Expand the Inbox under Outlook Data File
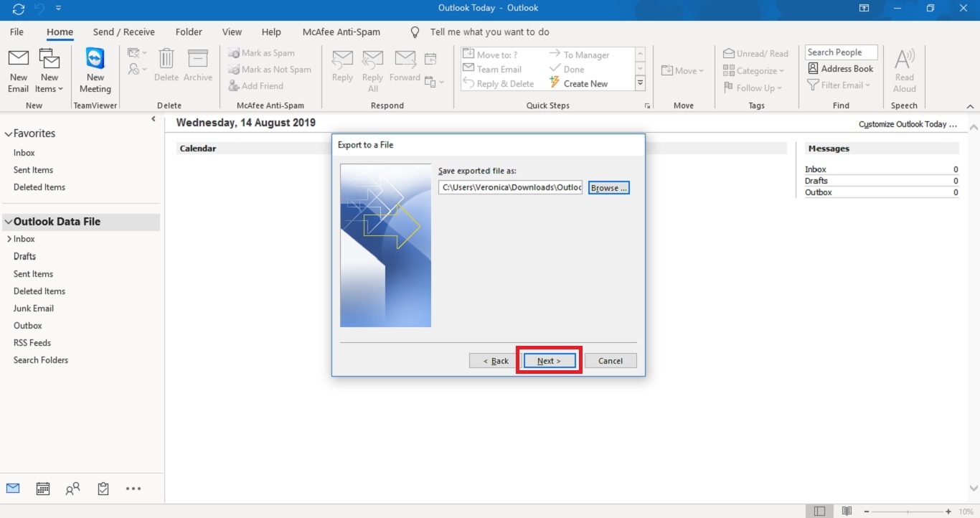The width and height of the screenshot is (980, 518). pos(9,239)
